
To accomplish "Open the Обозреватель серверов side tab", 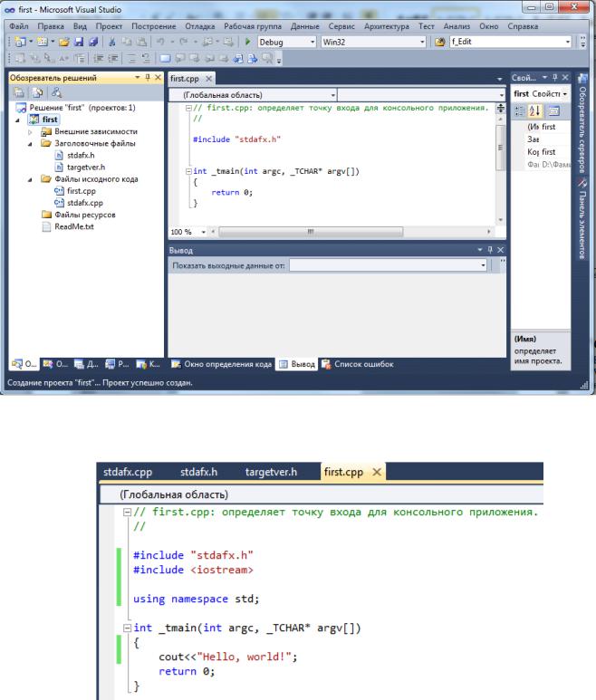I will pyautogui.click(x=582, y=124).
